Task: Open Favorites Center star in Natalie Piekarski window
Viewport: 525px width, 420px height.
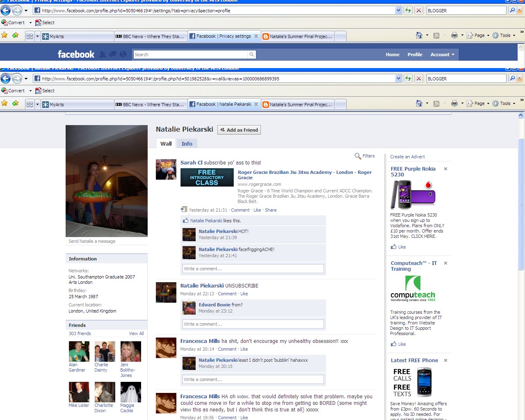Action: tap(5, 103)
